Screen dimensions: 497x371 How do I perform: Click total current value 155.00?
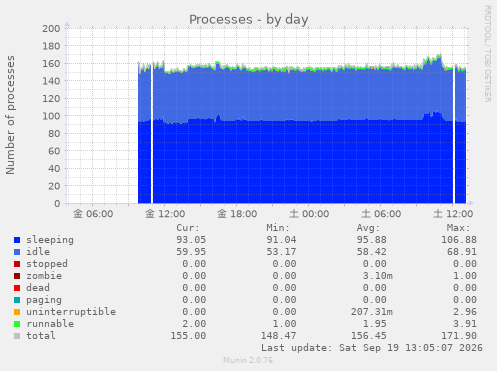pos(188,336)
